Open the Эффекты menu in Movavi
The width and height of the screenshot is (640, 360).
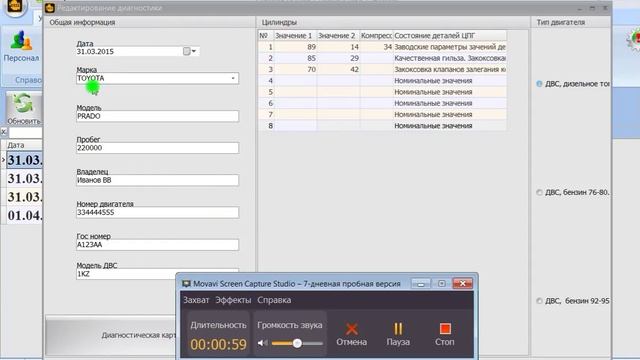233,300
